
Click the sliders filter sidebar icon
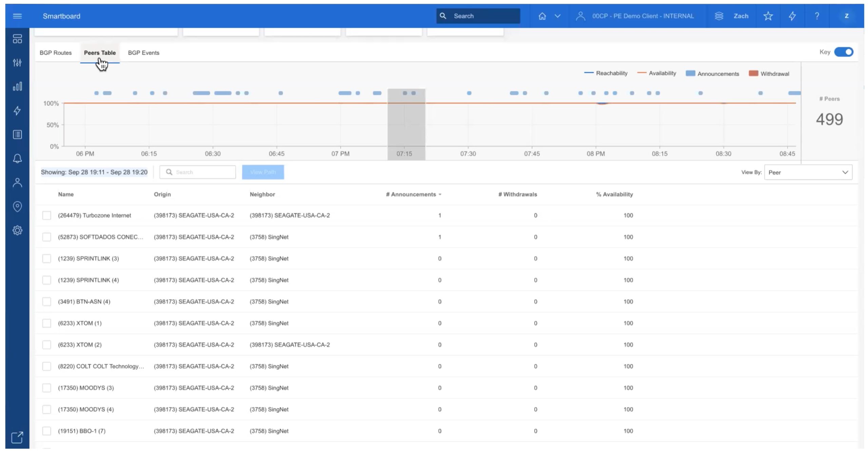point(17,62)
